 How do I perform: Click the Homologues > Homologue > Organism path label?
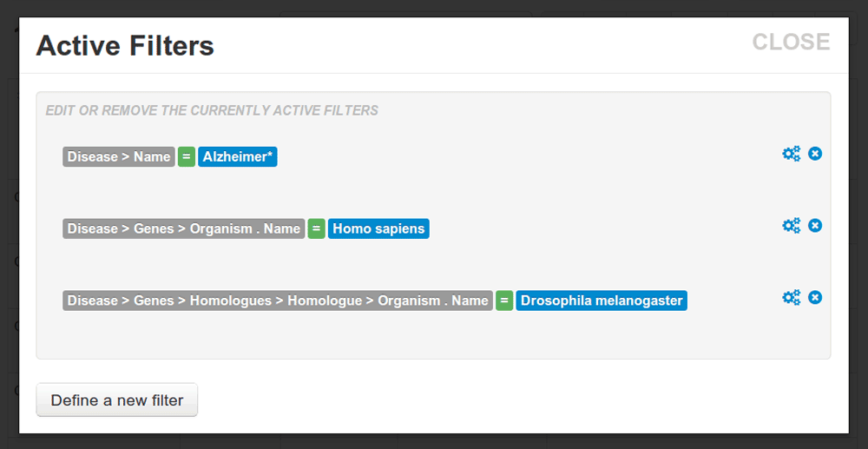(278, 301)
